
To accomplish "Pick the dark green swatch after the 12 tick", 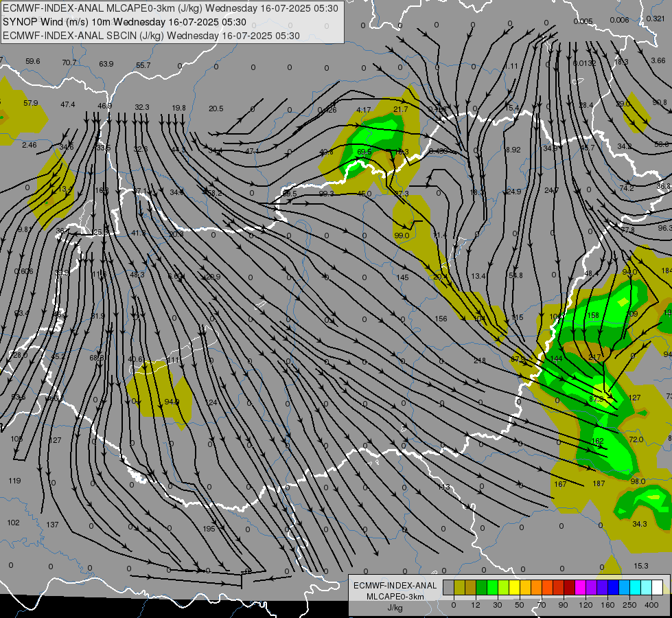I will (x=481, y=587).
